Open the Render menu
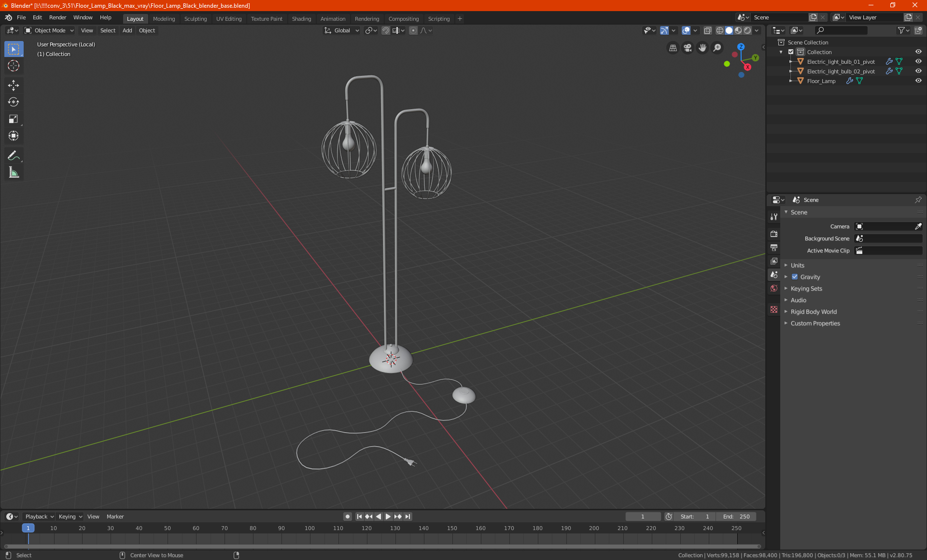The image size is (927, 560). pos(57,17)
